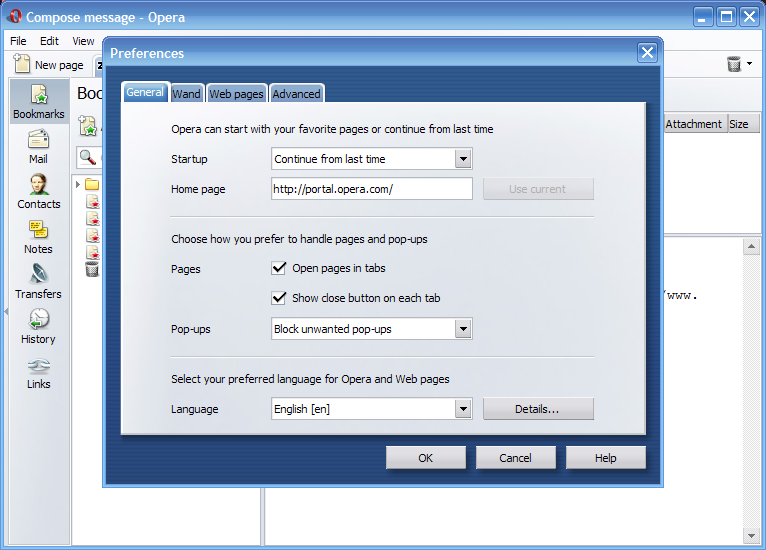
Task: Click the closed pages trash icon in toolbar
Action: tap(734, 63)
